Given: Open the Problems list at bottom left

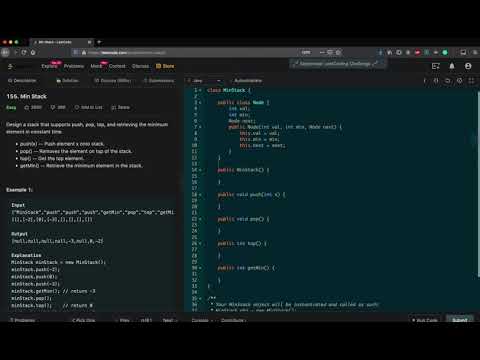Looking at the screenshot, I should 23,320.
